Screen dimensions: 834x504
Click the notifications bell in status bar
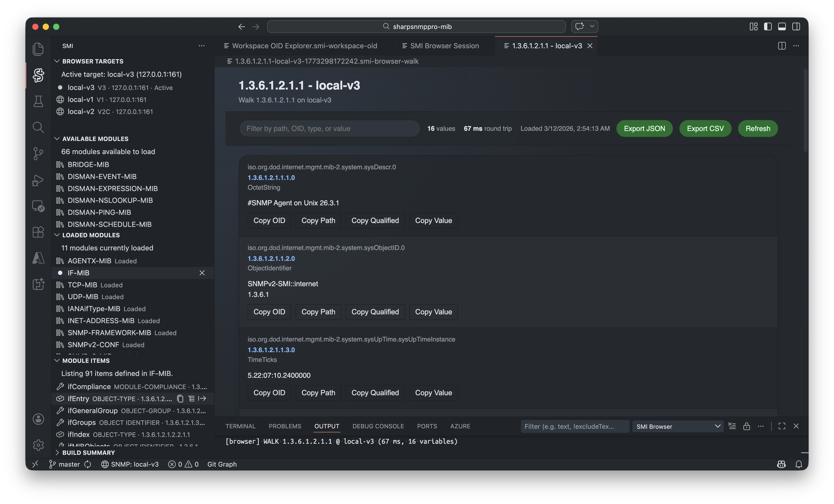tap(799, 464)
